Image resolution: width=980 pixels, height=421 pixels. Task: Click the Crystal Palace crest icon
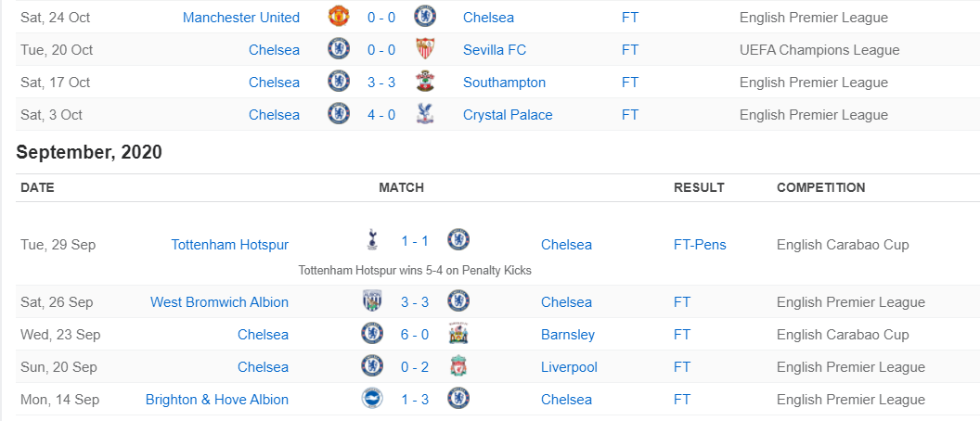point(425,115)
